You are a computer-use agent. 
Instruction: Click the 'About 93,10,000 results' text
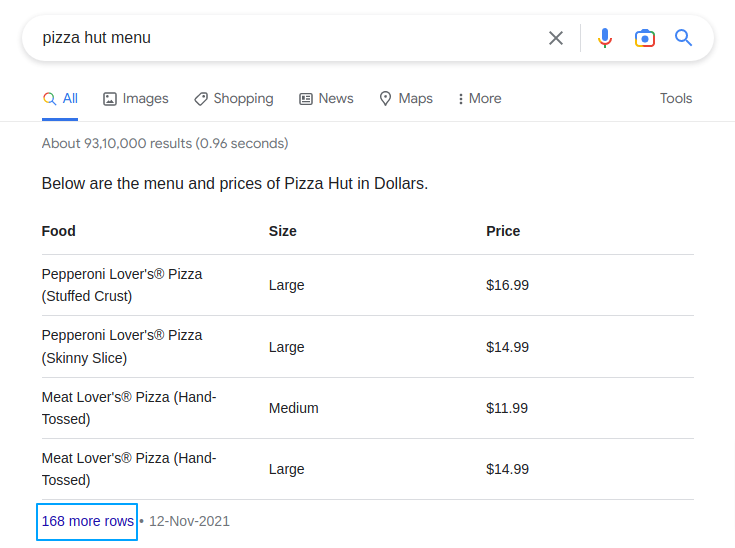coord(165,143)
